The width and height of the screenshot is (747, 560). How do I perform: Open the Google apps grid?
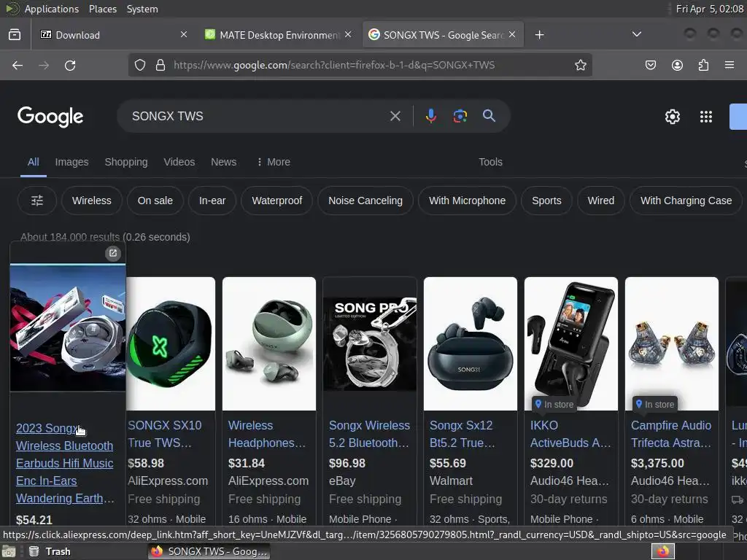705,116
